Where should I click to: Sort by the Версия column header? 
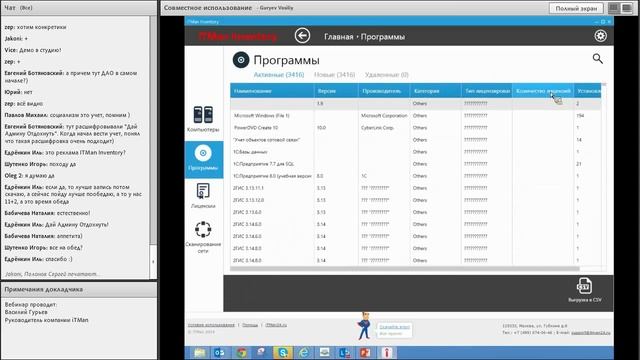click(336, 91)
